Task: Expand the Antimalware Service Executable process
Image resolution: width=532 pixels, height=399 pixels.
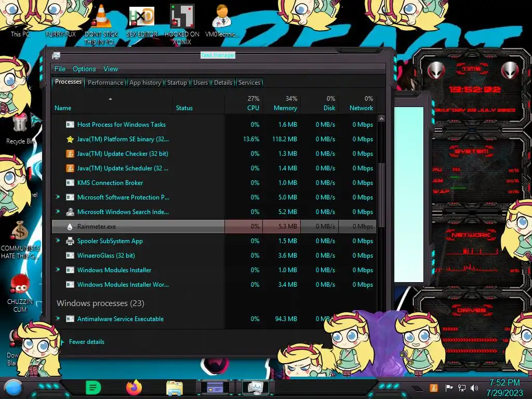Action: tap(58, 318)
